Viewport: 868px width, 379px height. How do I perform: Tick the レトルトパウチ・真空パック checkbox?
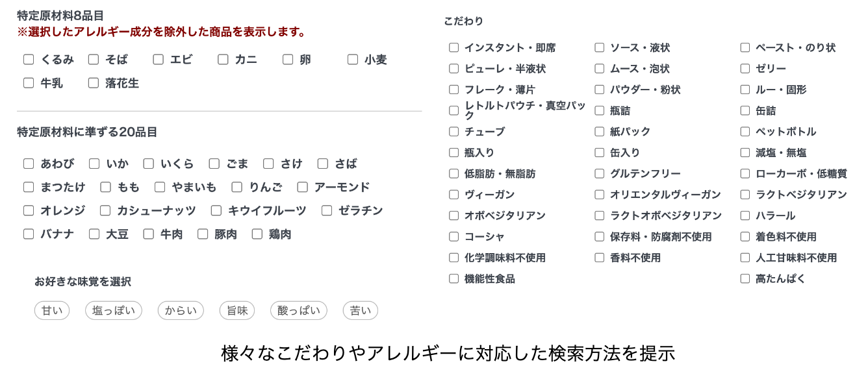tap(453, 110)
